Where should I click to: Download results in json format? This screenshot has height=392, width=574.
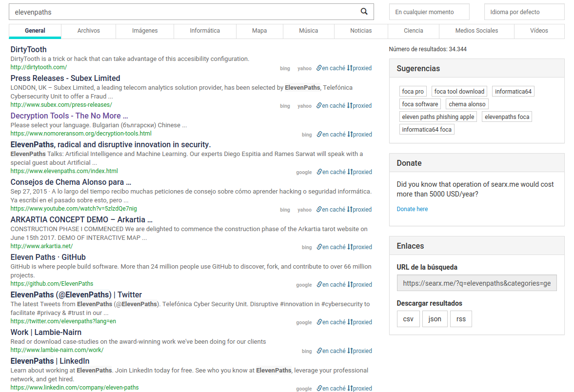(x=435, y=319)
